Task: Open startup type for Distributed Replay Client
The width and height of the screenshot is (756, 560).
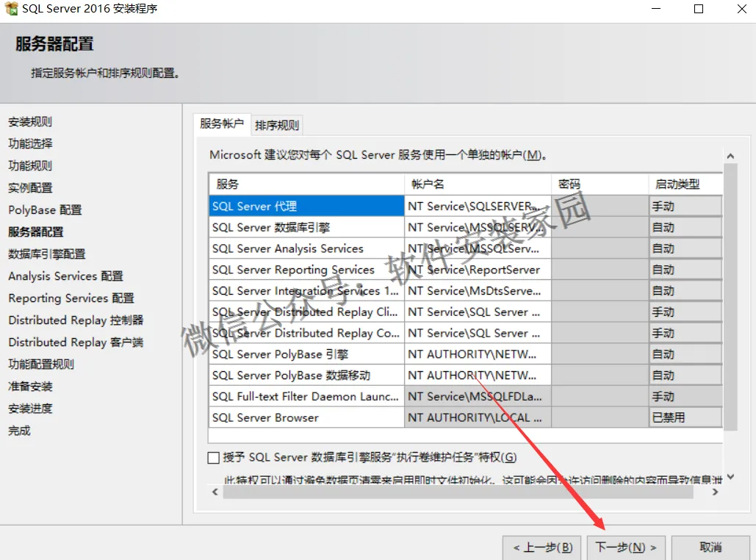Action: (685, 312)
